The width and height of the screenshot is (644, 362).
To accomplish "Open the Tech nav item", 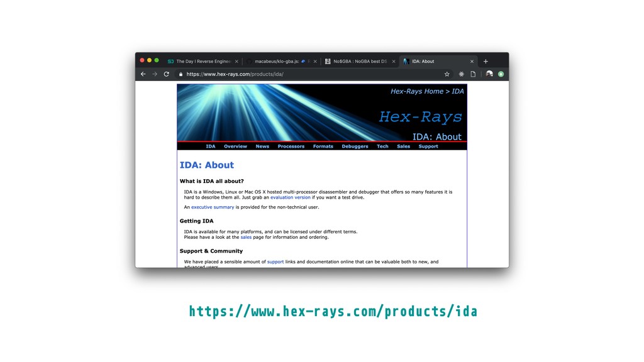I will (382, 146).
